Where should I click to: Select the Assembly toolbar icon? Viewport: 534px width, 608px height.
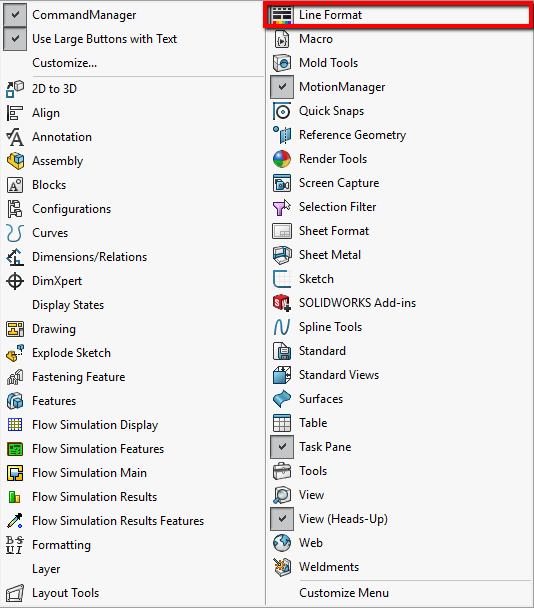click(x=15, y=161)
